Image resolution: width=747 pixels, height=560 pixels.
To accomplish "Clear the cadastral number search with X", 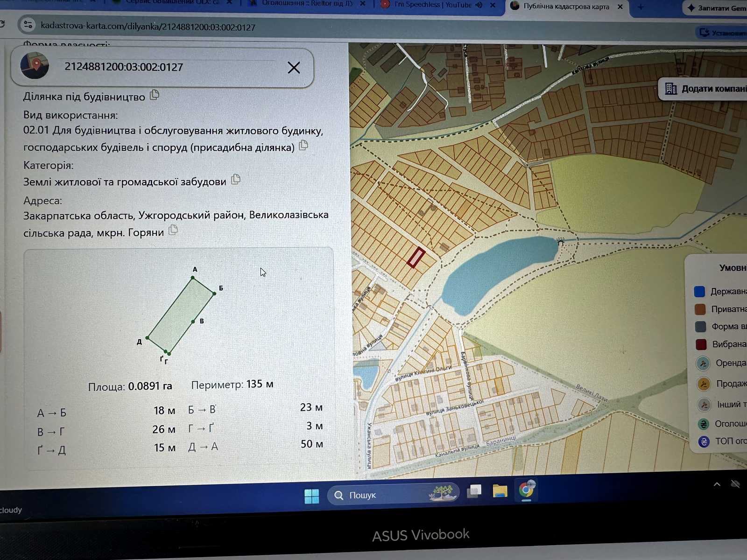I will click(x=294, y=68).
